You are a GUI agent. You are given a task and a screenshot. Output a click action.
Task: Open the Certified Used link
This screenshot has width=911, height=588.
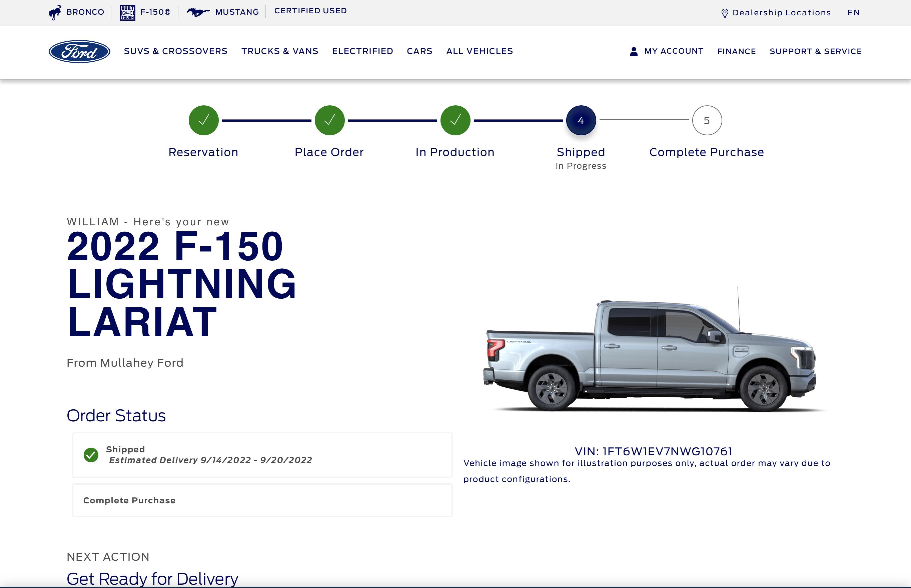[310, 11]
